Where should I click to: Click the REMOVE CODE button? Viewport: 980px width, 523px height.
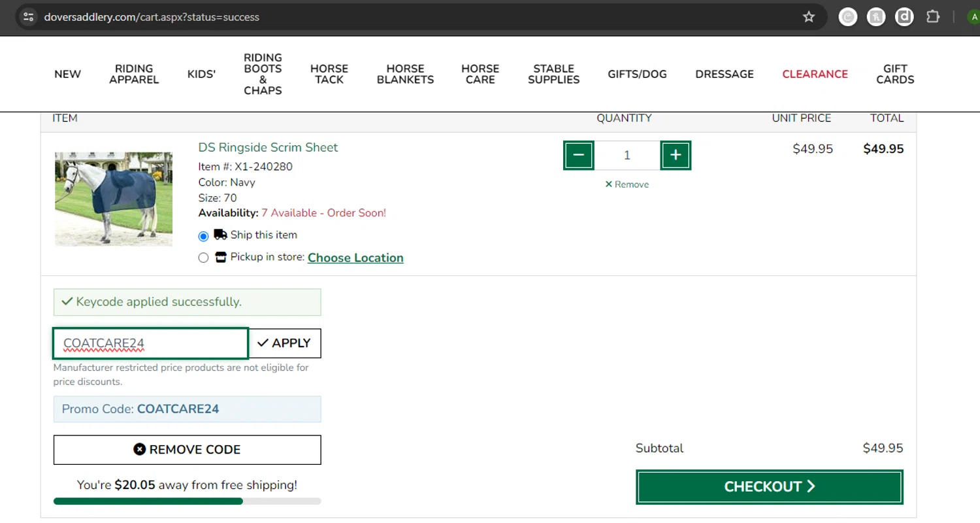click(187, 450)
